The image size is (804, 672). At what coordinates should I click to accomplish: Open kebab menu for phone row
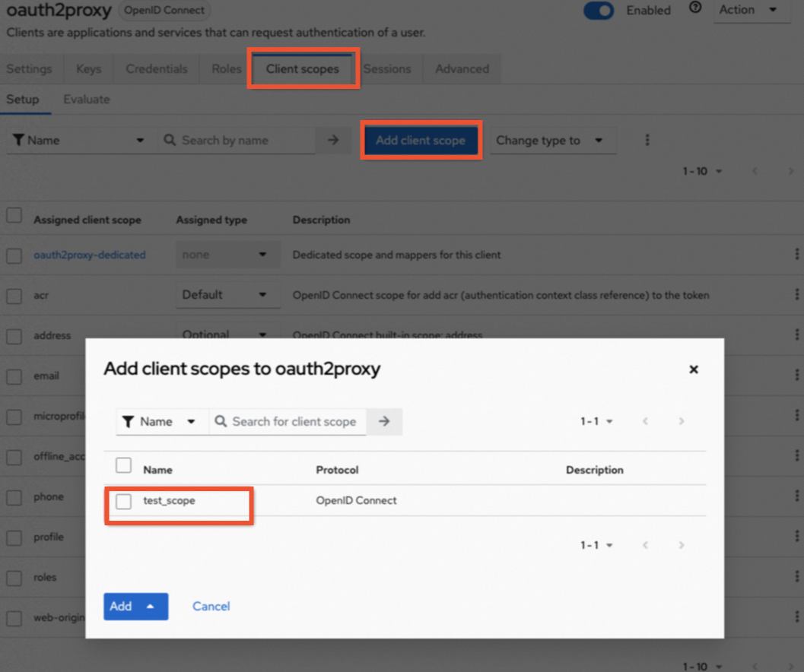796,496
